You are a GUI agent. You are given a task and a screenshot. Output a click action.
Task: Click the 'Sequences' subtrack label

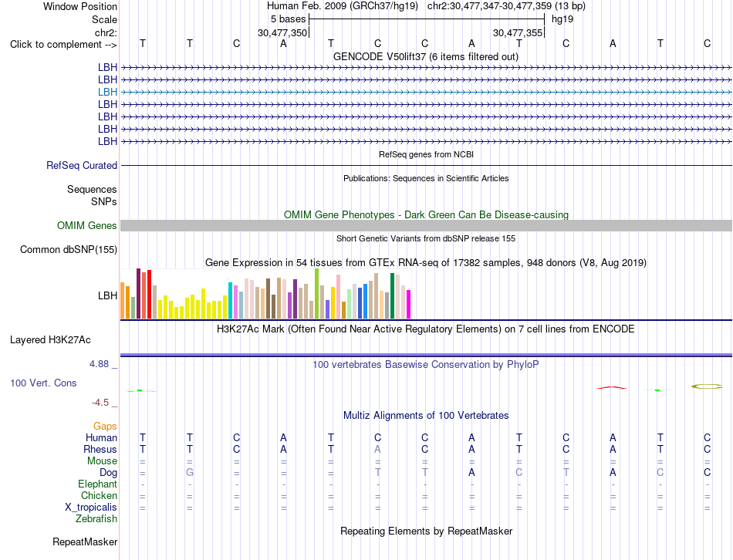(x=92, y=189)
